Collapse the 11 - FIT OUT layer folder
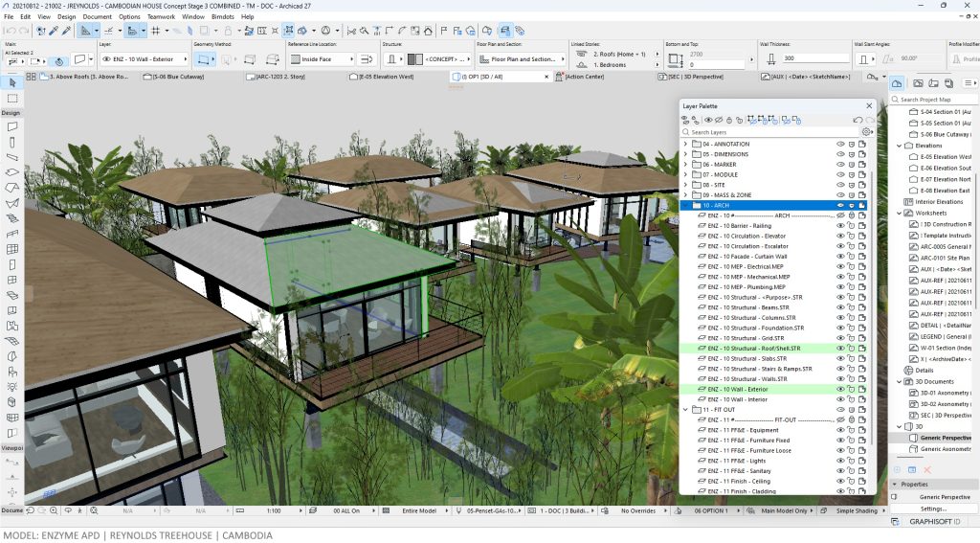Screen dimensions: 980x543 (x=685, y=410)
